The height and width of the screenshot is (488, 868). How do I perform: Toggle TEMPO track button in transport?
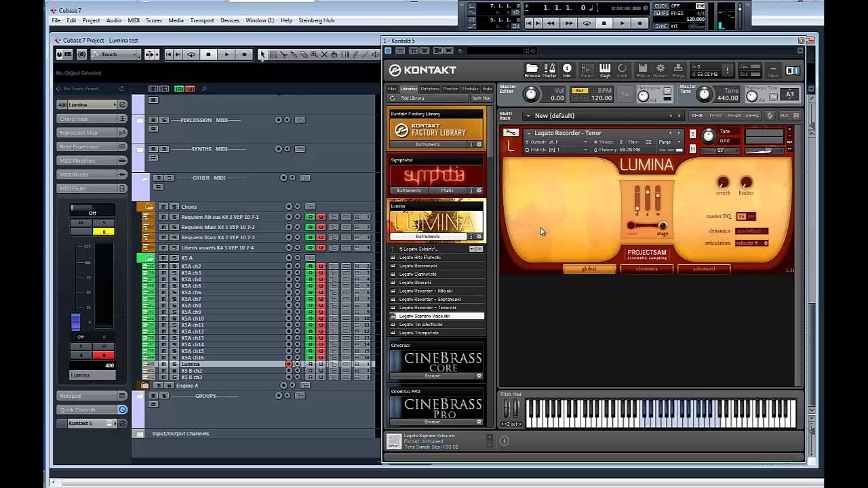[661, 13]
